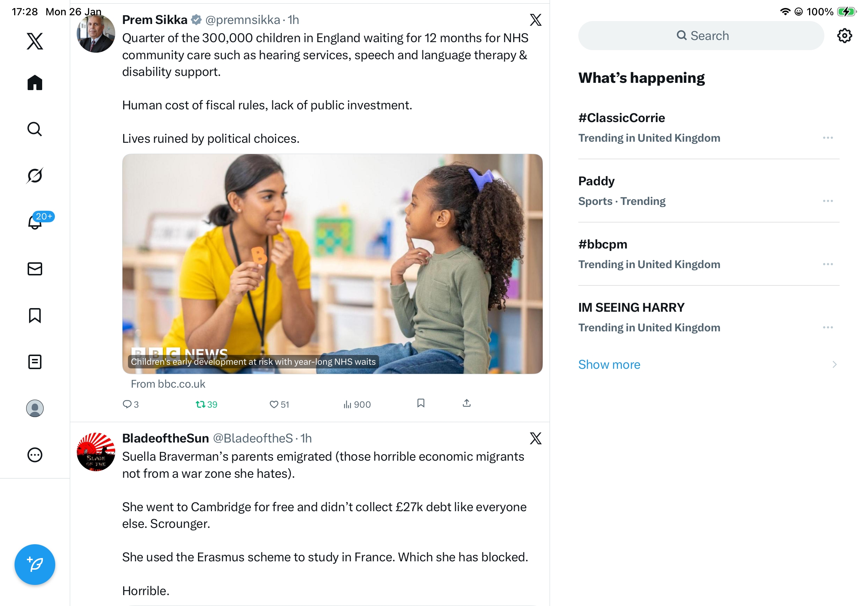
Task: Tap the compose new post button
Action: click(35, 564)
